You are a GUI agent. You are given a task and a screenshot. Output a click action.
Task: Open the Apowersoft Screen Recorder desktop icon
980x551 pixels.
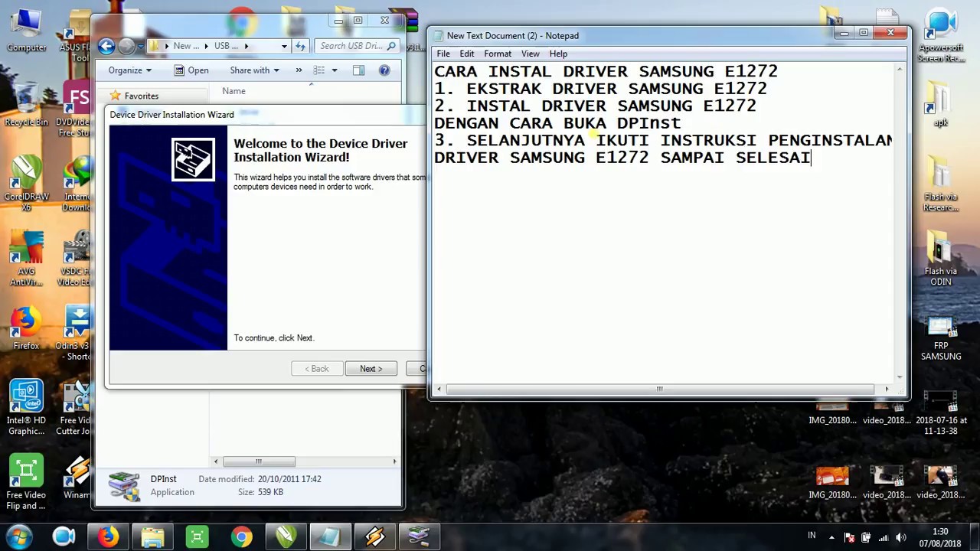941,34
